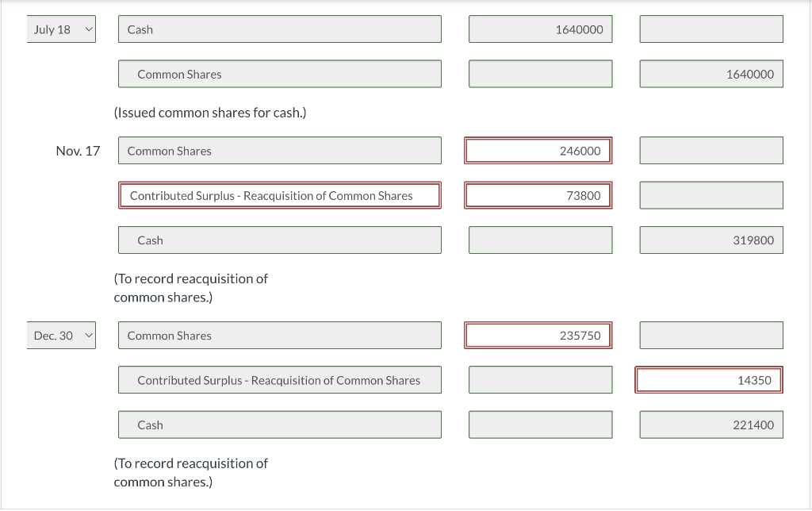Viewport: 812px width, 511px height.
Task: Click the Contributed Surplus field for Dec. 30
Action: click(279, 379)
